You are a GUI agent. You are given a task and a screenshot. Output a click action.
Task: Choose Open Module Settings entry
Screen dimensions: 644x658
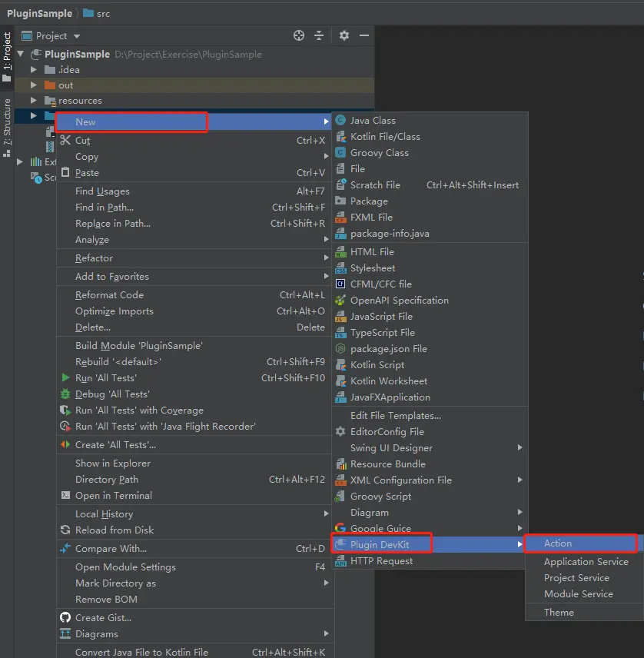coord(194,567)
